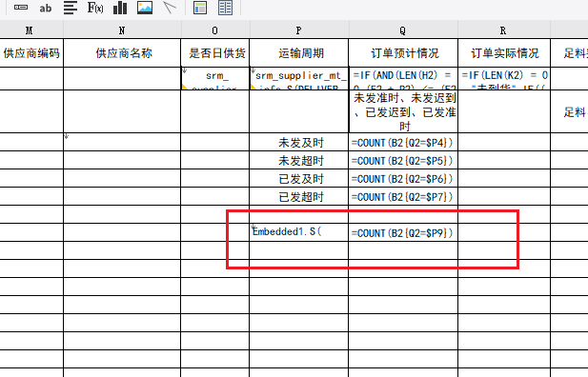588x377 pixels.
Task: Click the sub-report layout icon
Action: (200, 8)
